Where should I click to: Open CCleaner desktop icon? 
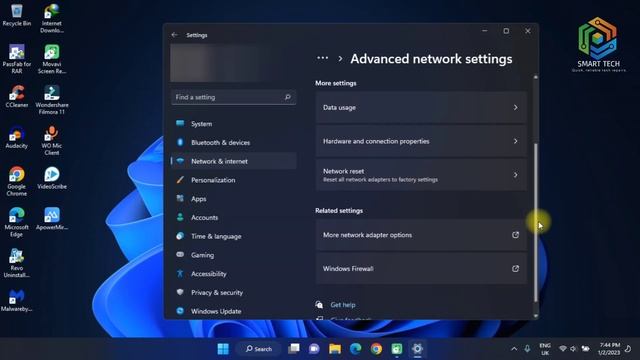tap(17, 97)
